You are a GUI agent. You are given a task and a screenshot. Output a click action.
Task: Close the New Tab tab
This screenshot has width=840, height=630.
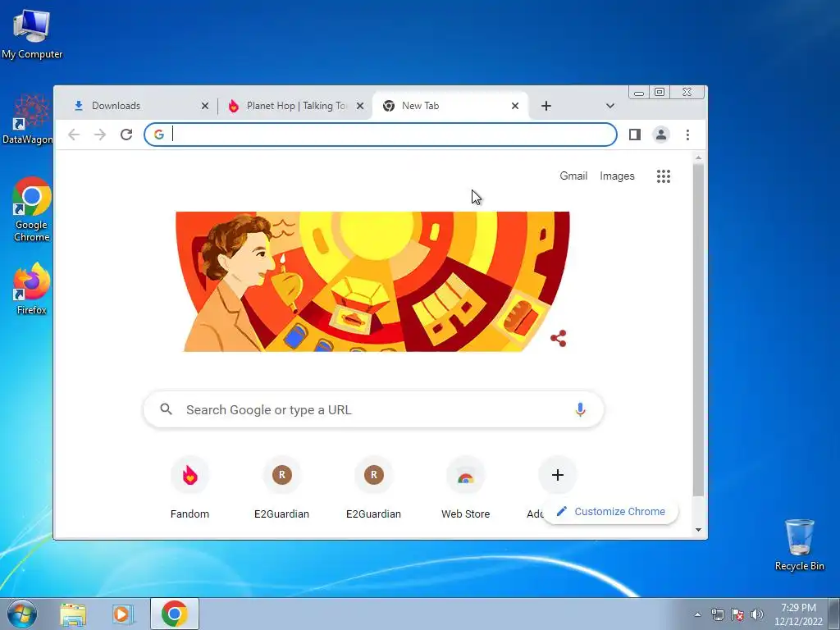point(515,106)
